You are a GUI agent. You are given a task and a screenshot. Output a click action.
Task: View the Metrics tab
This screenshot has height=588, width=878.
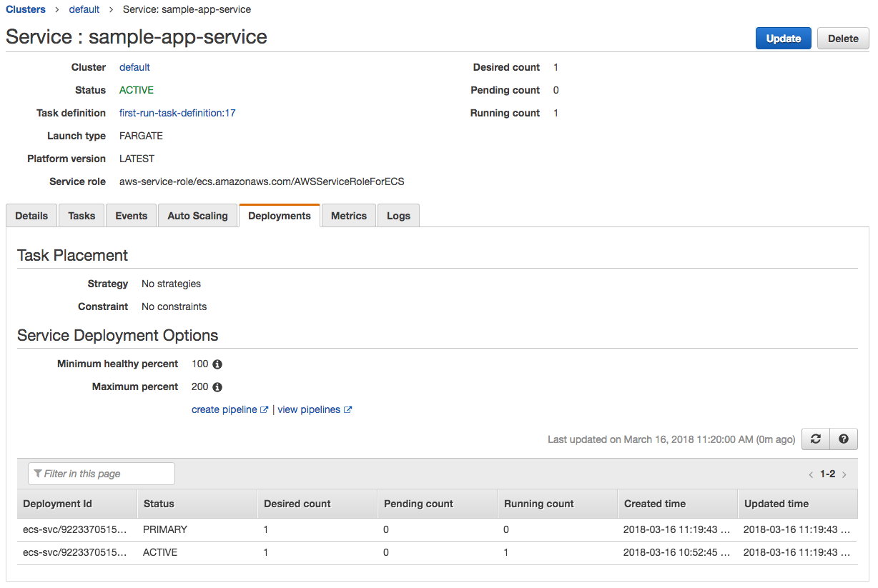click(349, 216)
